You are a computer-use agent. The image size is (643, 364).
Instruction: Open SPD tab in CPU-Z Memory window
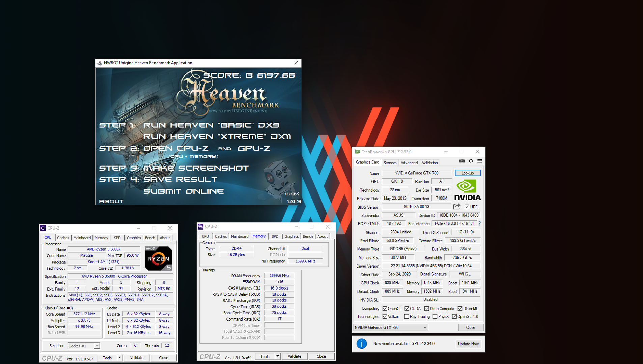275,237
